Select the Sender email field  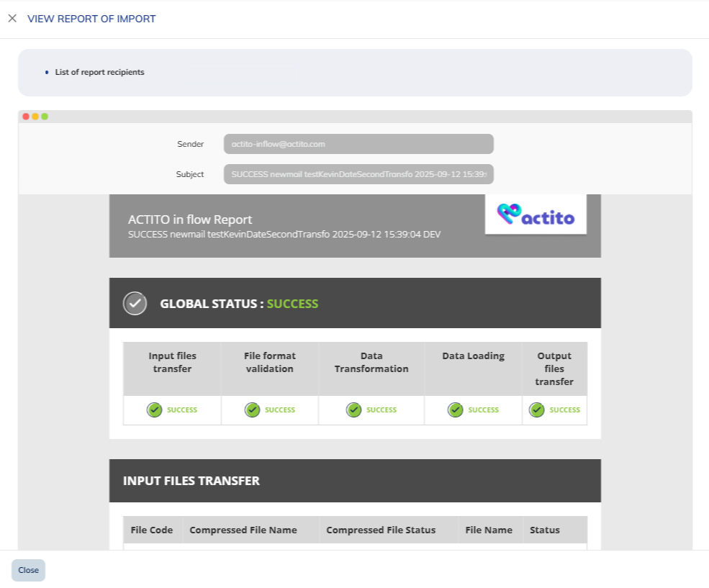coord(358,144)
